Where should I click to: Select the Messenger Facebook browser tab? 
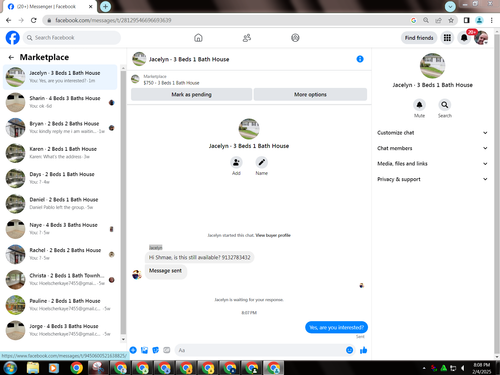point(50,6)
